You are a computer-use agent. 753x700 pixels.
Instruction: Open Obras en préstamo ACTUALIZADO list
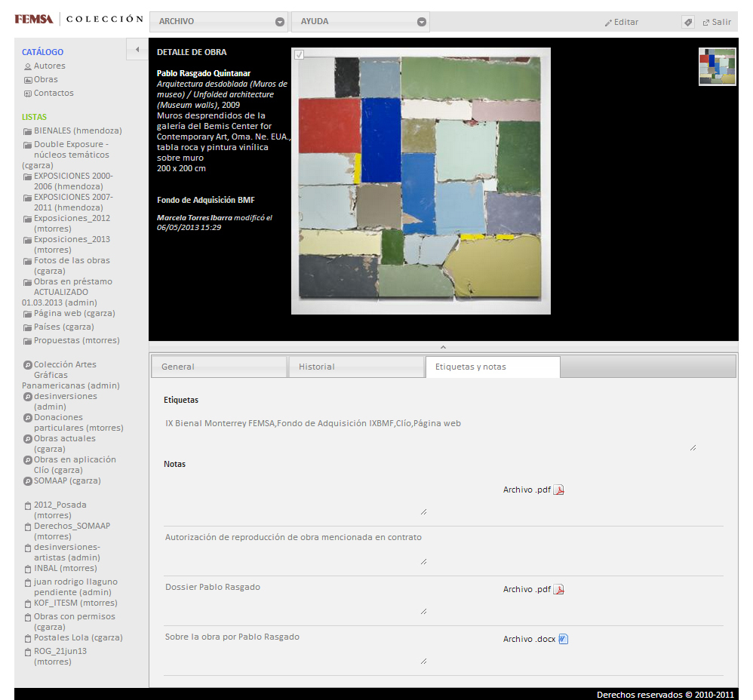[67, 292]
